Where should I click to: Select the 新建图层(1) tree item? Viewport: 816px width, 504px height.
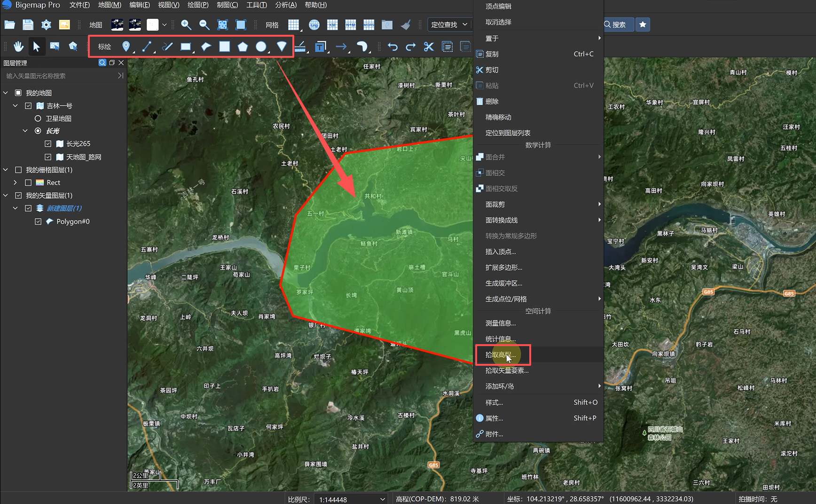coord(64,208)
